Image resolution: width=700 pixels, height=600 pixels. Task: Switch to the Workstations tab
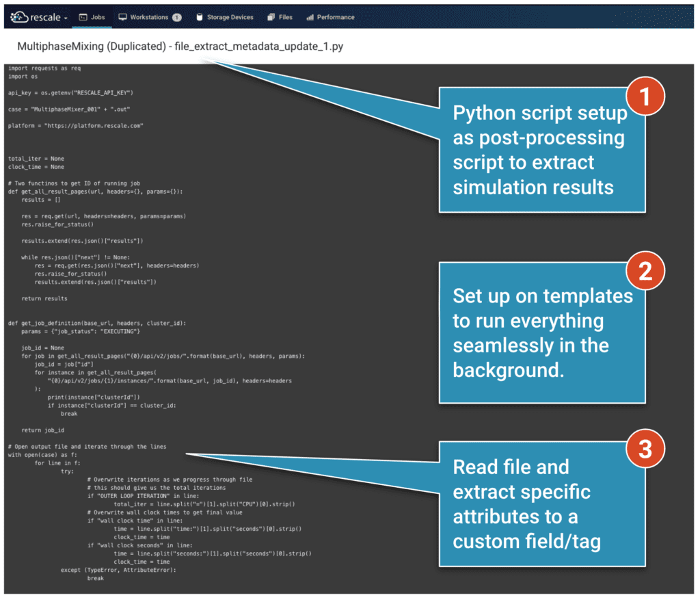pos(150,17)
